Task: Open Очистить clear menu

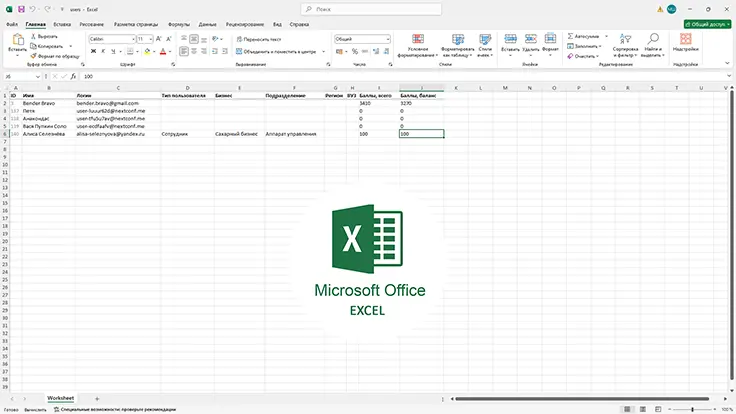Action: pos(583,56)
